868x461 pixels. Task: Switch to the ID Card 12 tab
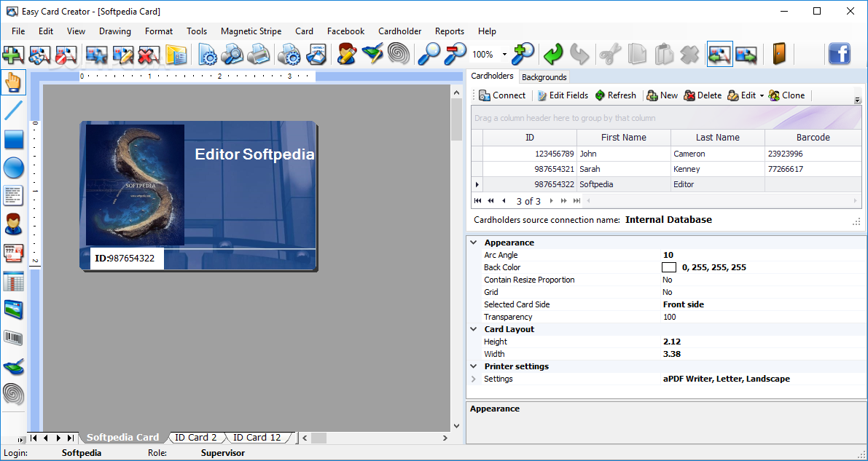(x=257, y=437)
